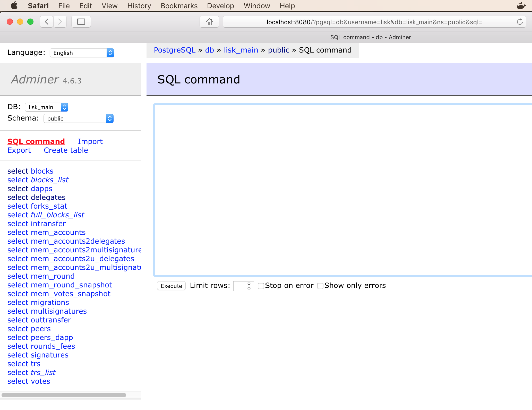Image resolution: width=532 pixels, height=410 pixels.
Task: Click the Safari address bar
Action: click(x=374, y=22)
